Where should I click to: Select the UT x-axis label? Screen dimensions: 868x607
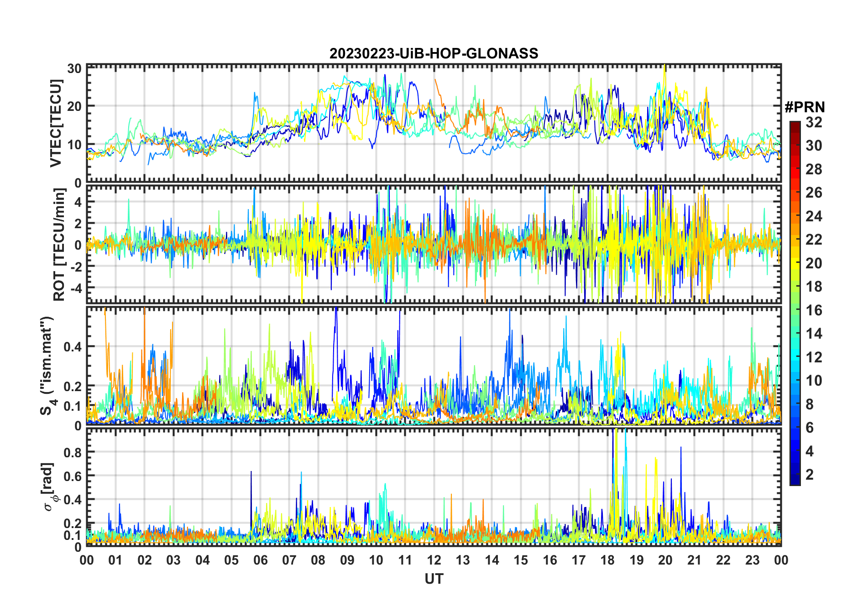click(x=434, y=579)
